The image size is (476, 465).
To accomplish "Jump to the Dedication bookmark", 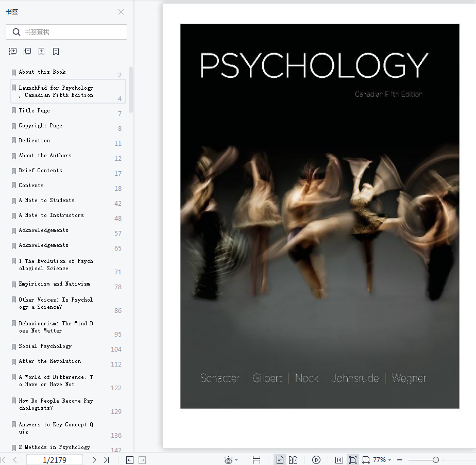I will 35,140.
